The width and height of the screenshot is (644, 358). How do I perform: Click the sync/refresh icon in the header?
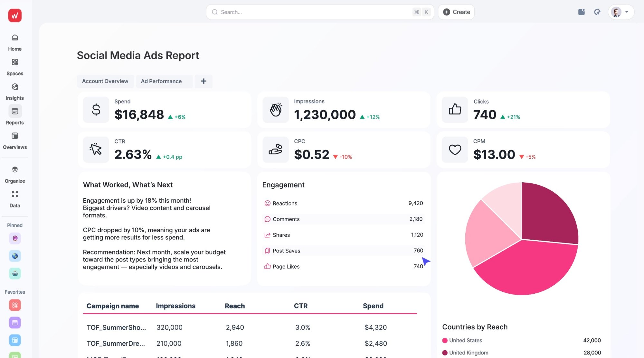click(x=597, y=12)
